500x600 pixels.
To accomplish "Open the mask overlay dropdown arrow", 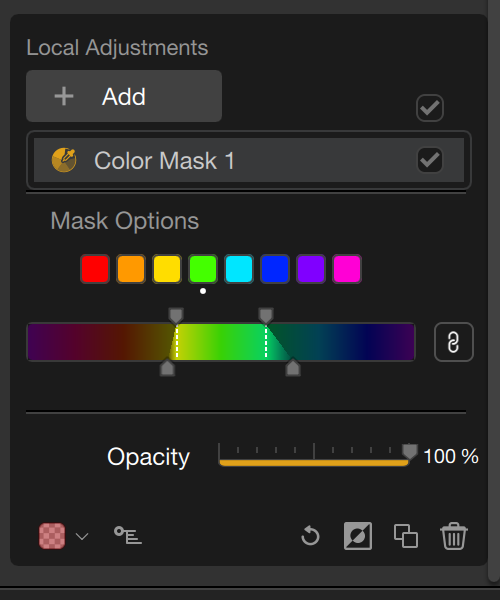I will click(82, 536).
